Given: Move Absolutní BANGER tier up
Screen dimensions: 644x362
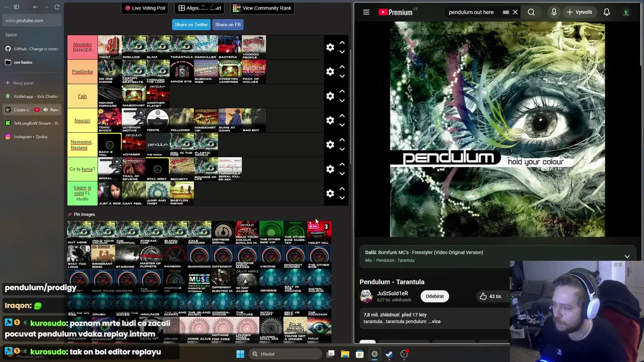Looking at the screenshot, I should 342,42.
